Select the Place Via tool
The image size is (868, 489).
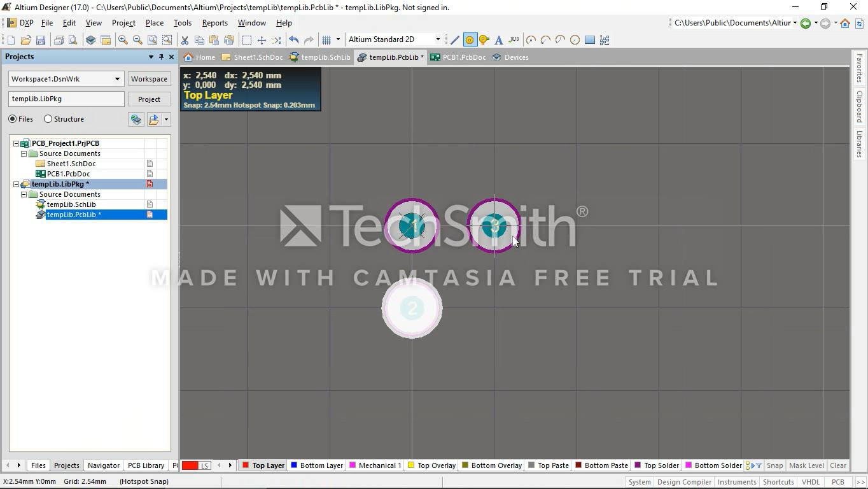click(x=484, y=40)
